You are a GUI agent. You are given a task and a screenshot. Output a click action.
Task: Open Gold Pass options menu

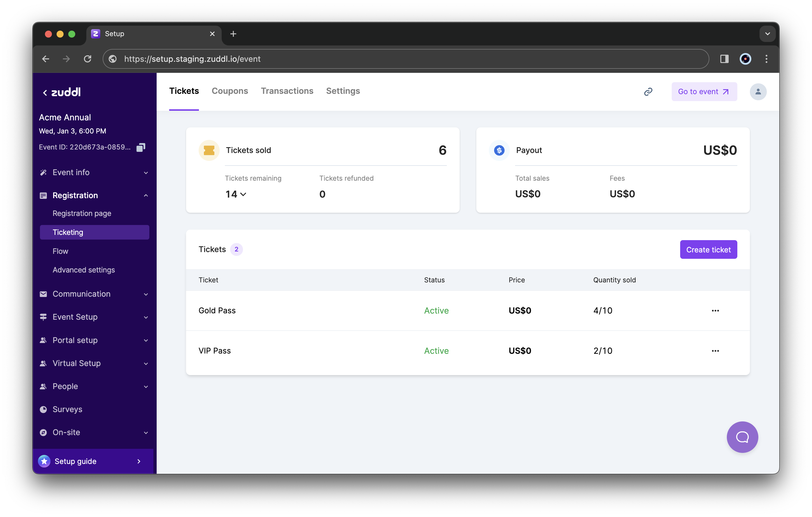[x=715, y=310]
